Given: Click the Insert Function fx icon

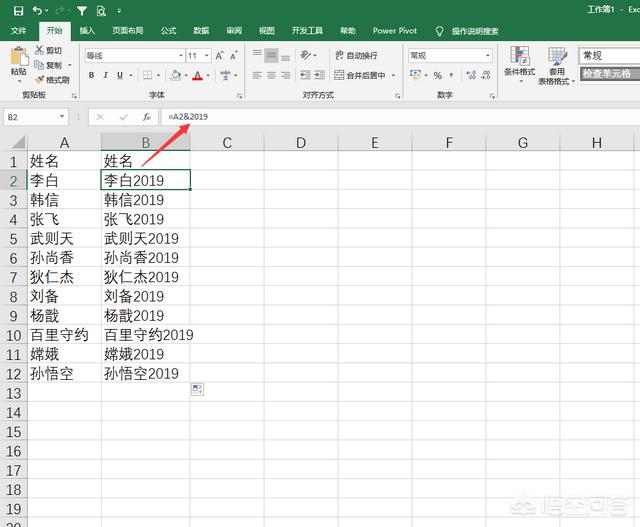Looking at the screenshot, I should pyautogui.click(x=147, y=117).
